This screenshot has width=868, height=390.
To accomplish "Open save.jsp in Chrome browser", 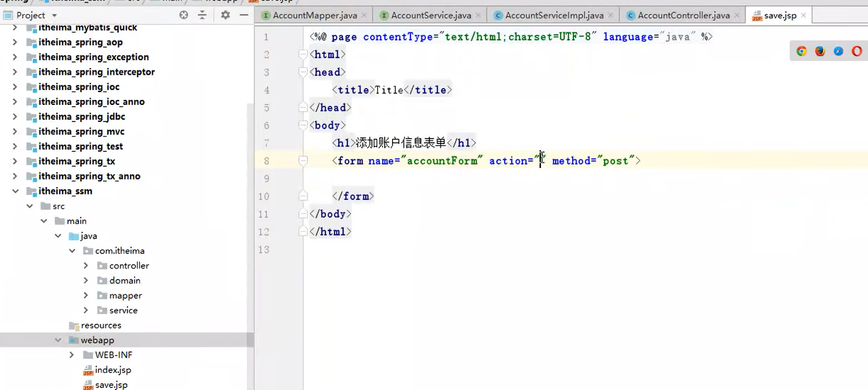I will (801, 51).
